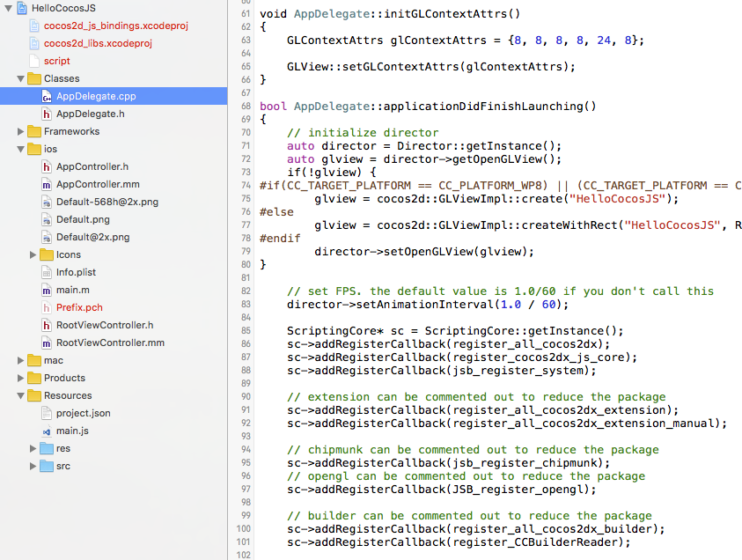Expand the res folder
This screenshot has height=560, width=742.
[33, 448]
